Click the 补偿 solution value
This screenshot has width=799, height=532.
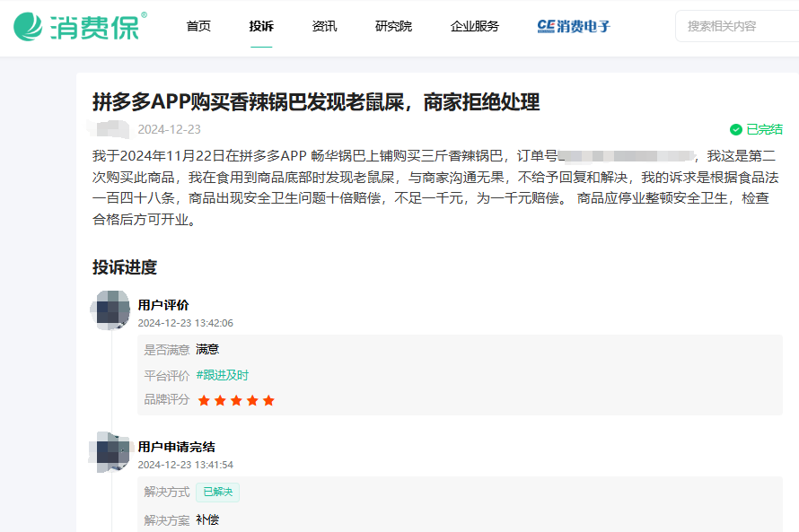[207, 519]
